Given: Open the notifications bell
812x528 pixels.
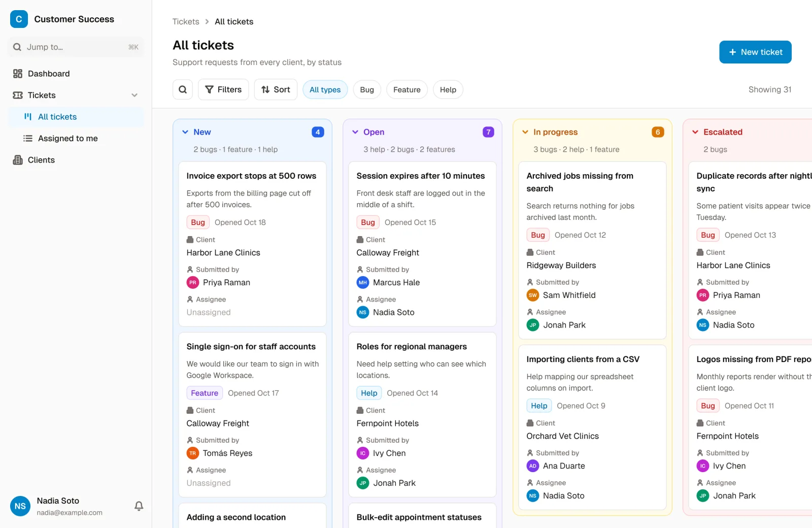Looking at the screenshot, I should click(139, 506).
